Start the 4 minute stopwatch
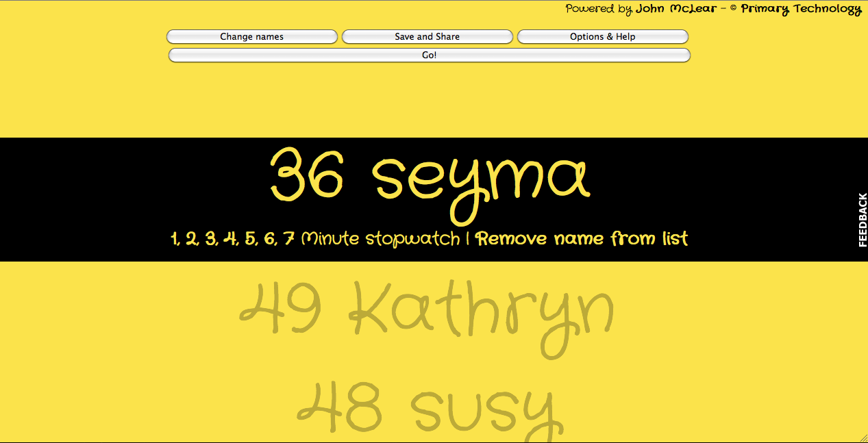This screenshot has height=443, width=868. [231, 239]
